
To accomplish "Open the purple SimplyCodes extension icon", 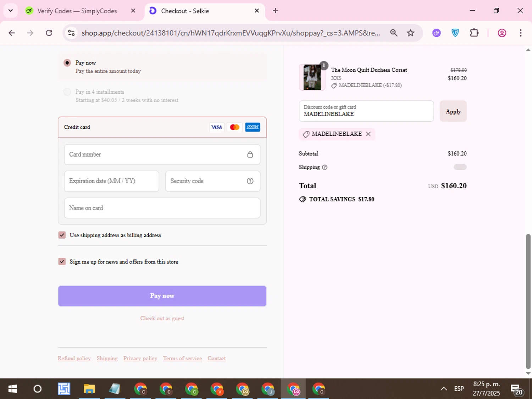I will click(437, 33).
